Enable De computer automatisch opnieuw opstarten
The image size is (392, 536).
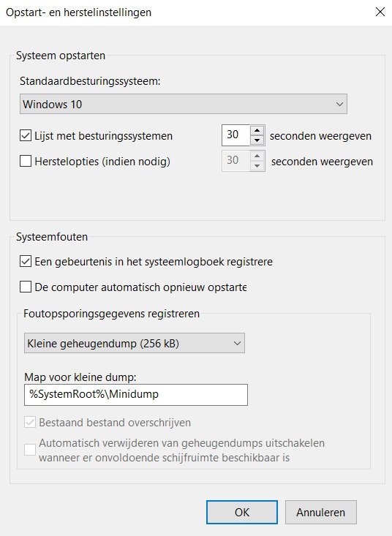26,287
